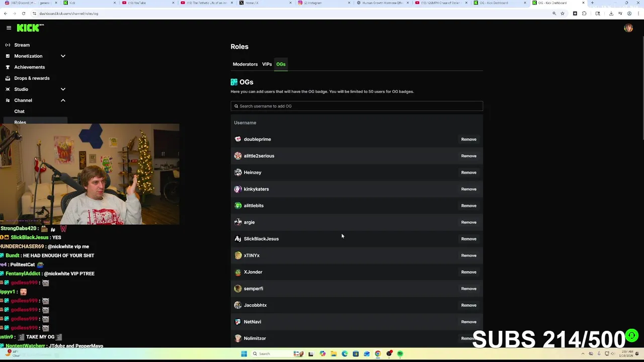The image size is (644, 362).
Task: Remove doubleprime from OGs
Action: [x=468, y=139]
